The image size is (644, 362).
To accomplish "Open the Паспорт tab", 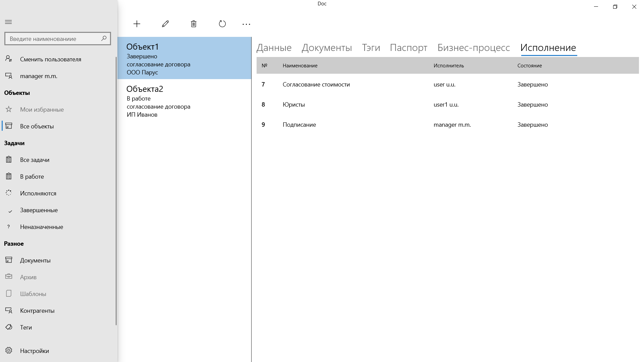I will [x=408, y=48].
